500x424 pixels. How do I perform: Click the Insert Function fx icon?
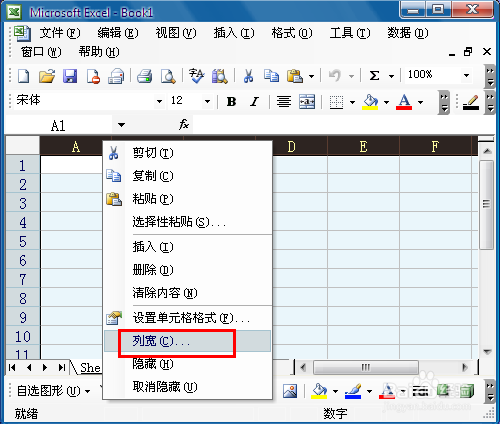tap(184, 125)
